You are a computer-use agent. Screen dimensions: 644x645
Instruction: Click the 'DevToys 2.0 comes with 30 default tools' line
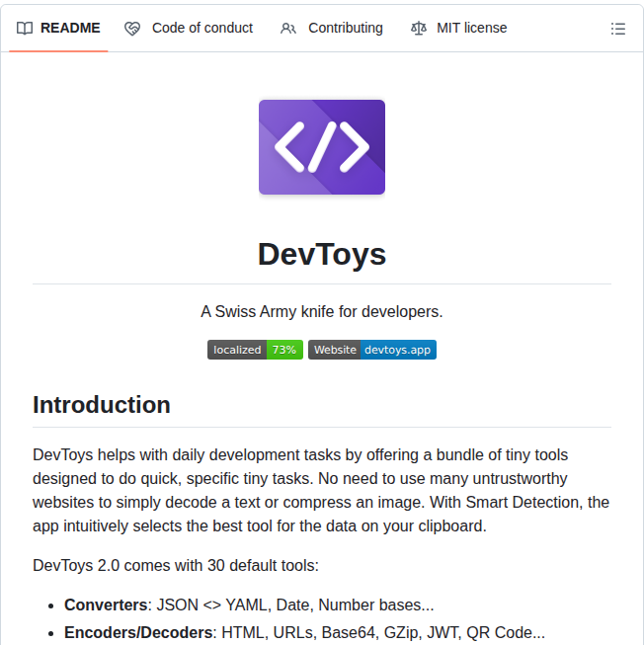pyautogui.click(x=176, y=566)
